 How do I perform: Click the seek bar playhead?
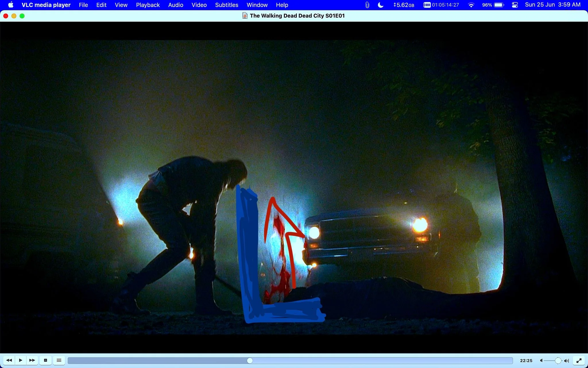coord(250,361)
